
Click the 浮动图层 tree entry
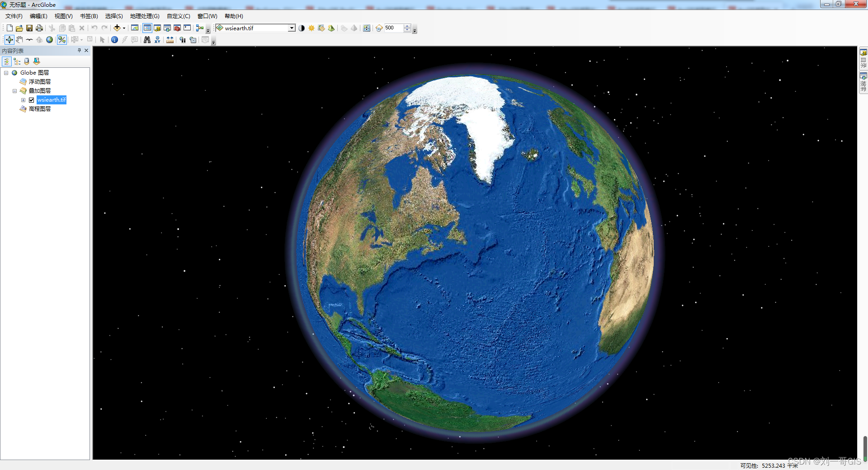point(40,82)
